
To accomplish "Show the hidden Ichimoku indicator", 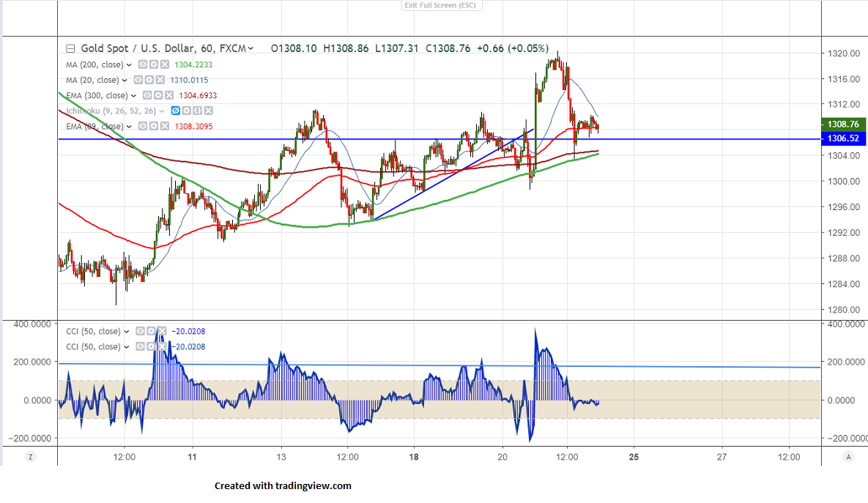I will 176,111.
